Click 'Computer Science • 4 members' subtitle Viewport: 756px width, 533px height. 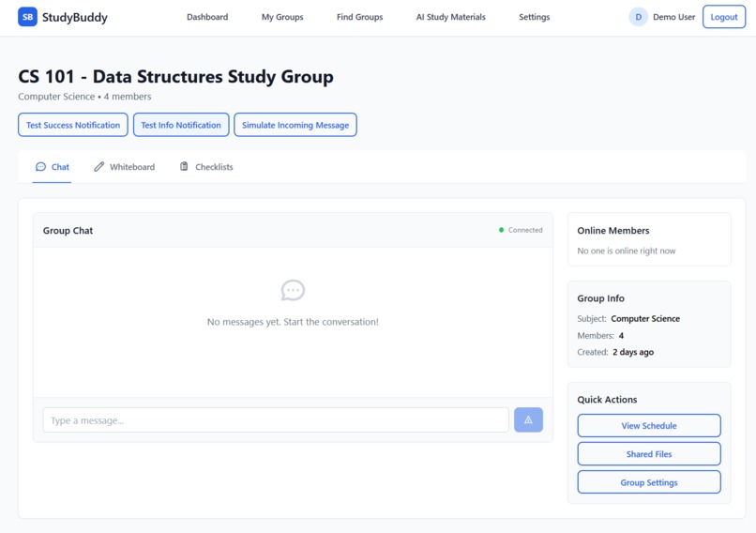pos(84,97)
